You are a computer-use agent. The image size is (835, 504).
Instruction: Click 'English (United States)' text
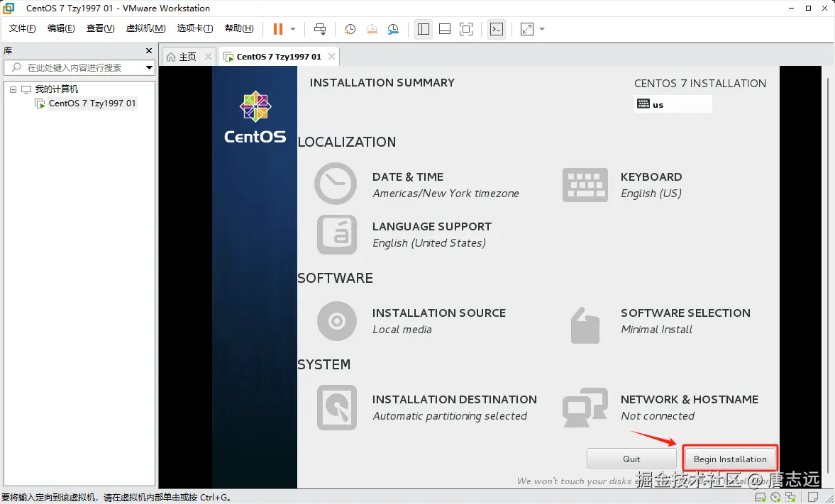[429, 243]
